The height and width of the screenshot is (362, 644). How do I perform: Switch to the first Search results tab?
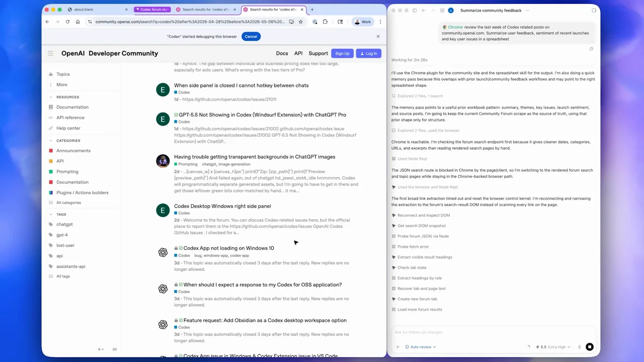click(206, 10)
